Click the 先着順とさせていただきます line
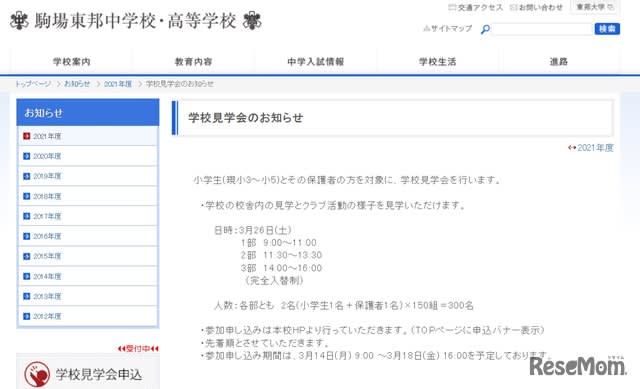The image size is (640, 389). point(265,343)
